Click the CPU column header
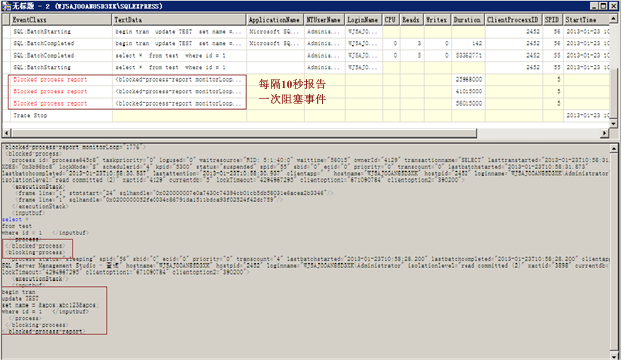This screenshot has width=622, height=361. (391, 19)
